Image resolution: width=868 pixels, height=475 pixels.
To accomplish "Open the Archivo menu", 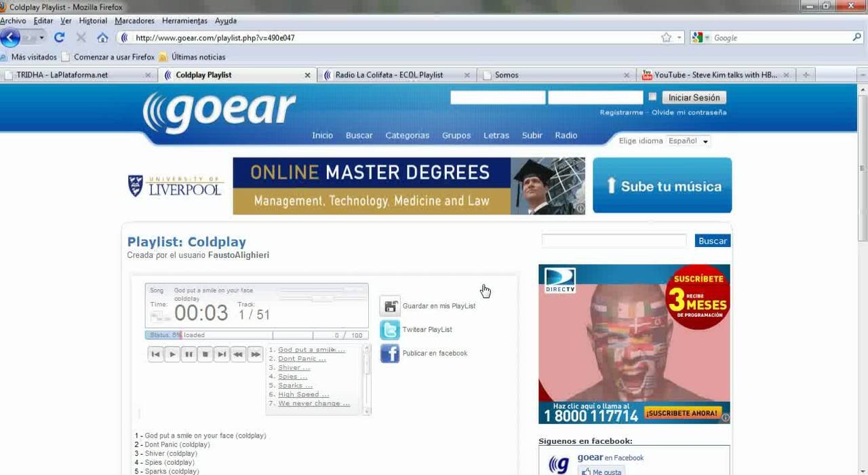I will coord(13,21).
